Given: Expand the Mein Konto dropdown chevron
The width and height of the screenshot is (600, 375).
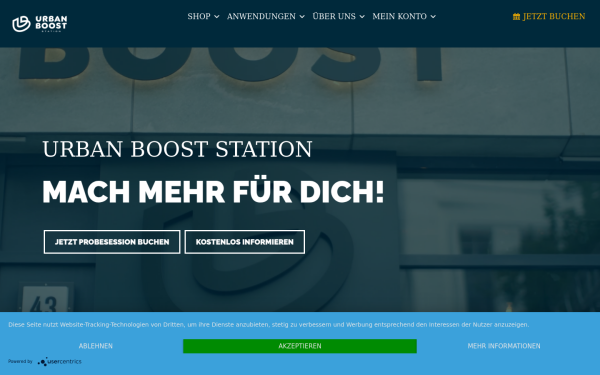Looking at the screenshot, I should coord(433,16).
